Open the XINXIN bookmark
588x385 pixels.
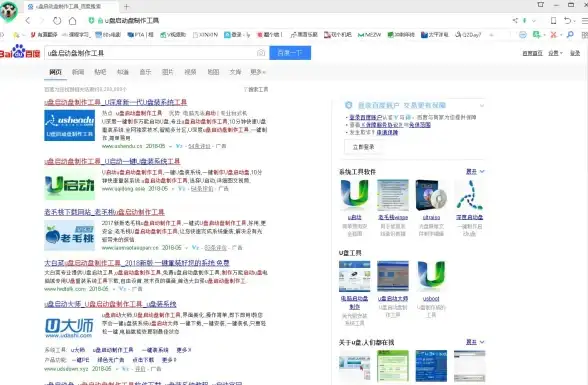[x=205, y=35]
